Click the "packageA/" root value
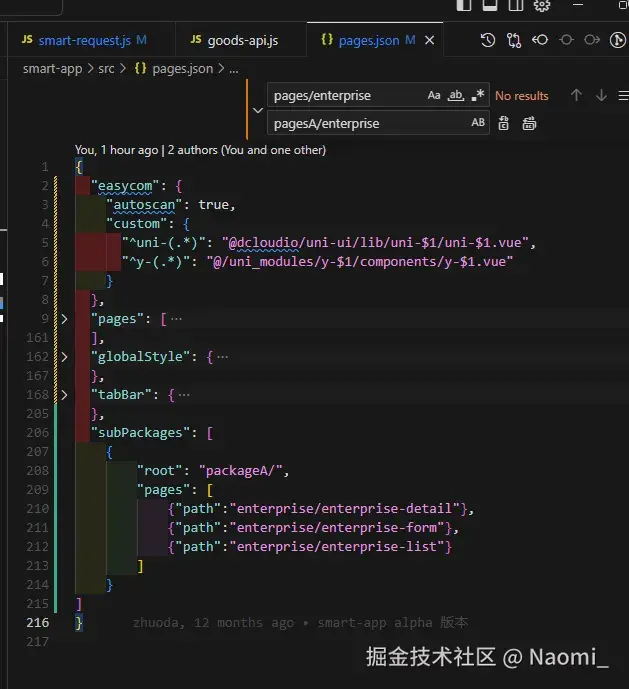 240,471
